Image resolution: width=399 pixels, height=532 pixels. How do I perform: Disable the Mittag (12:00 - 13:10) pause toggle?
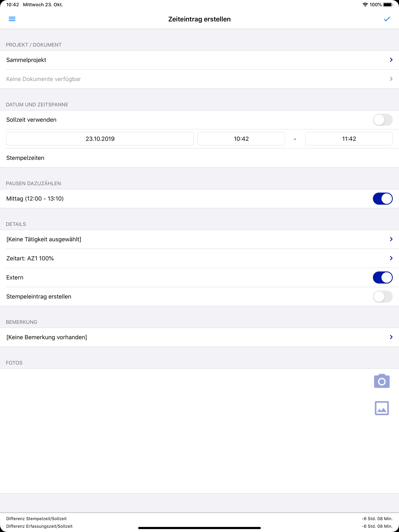click(383, 198)
